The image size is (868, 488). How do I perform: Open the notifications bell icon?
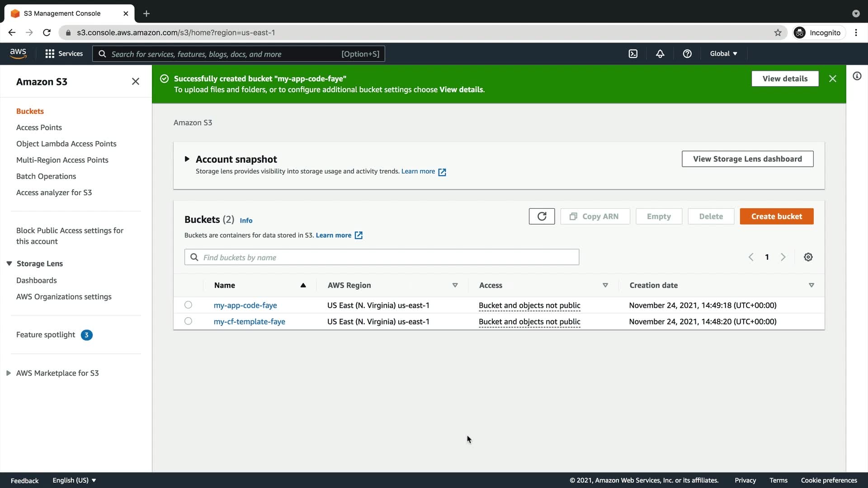(x=660, y=54)
